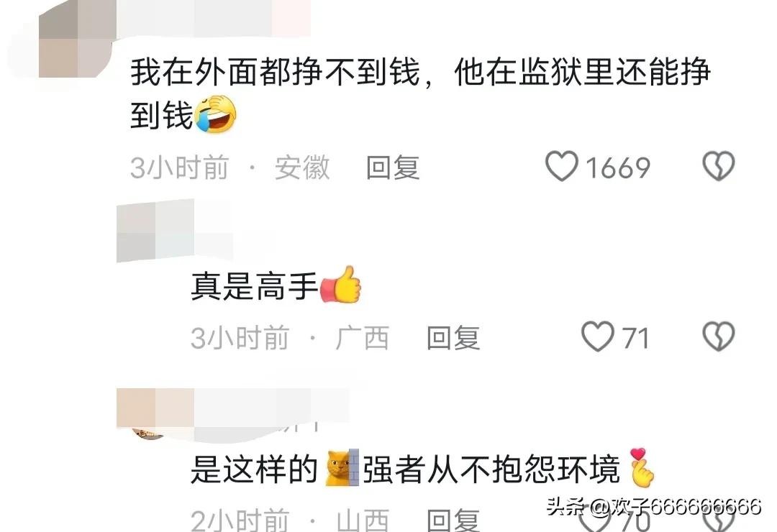Viewport: 777px width, 532px height.
Task: Reply to the Guangxi comment via 回复
Action: tap(453, 338)
